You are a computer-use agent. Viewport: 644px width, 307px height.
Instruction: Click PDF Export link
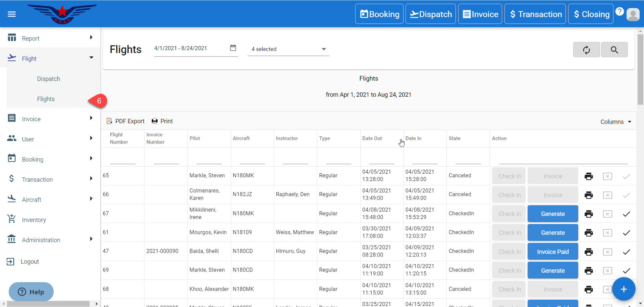[x=125, y=121]
